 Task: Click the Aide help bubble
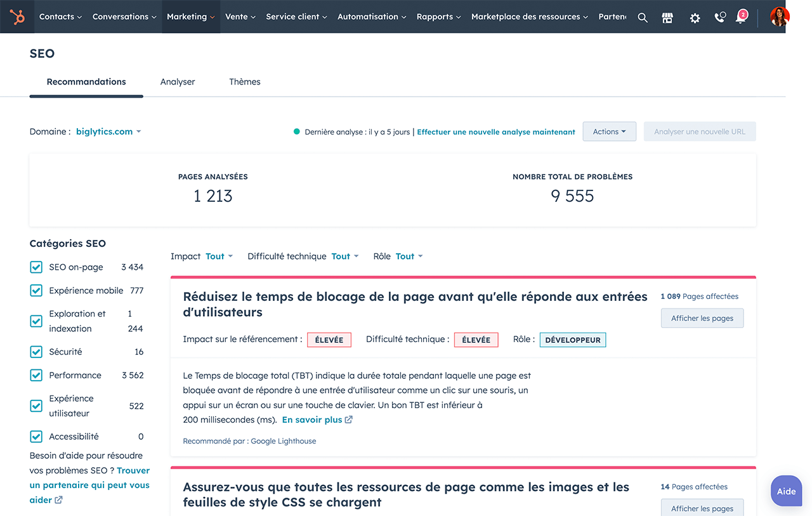(786, 491)
